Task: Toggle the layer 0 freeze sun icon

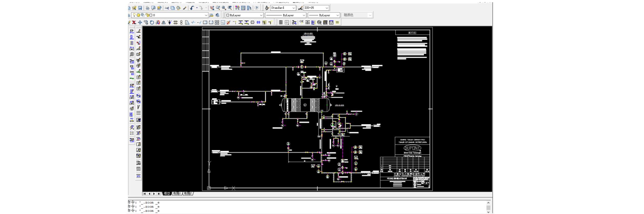Action: click(x=138, y=15)
